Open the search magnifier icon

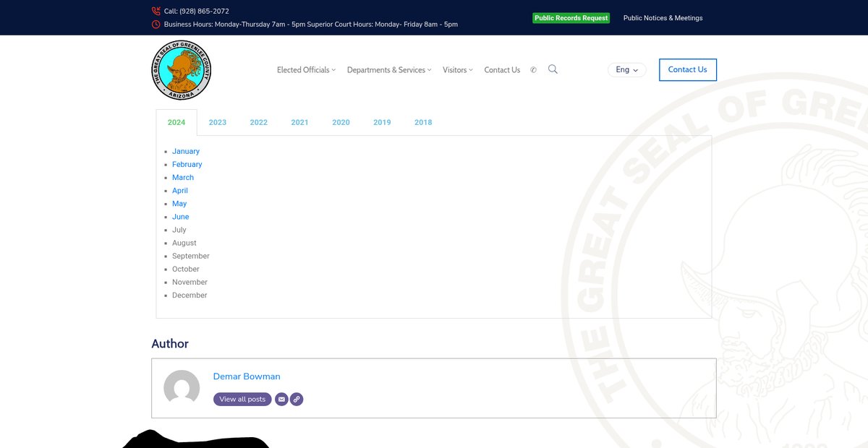click(553, 69)
